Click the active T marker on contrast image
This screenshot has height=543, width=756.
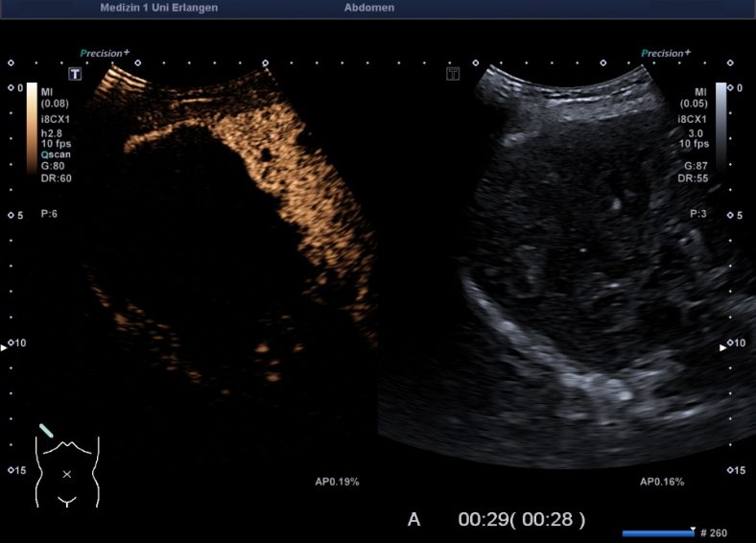click(74, 74)
